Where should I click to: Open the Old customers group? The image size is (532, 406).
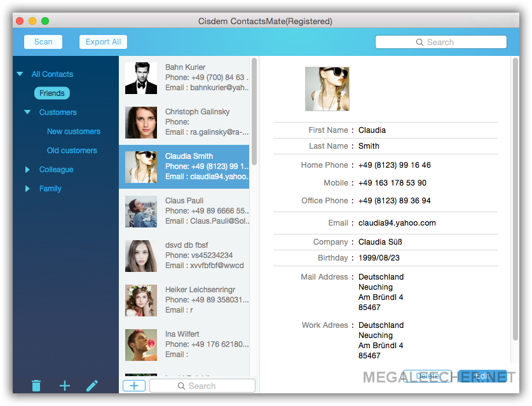click(x=72, y=150)
